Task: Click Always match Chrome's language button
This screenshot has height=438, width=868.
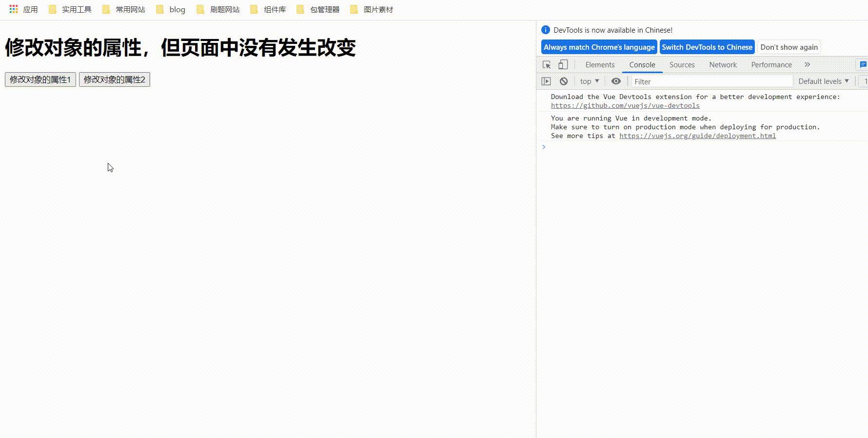Action: click(599, 47)
